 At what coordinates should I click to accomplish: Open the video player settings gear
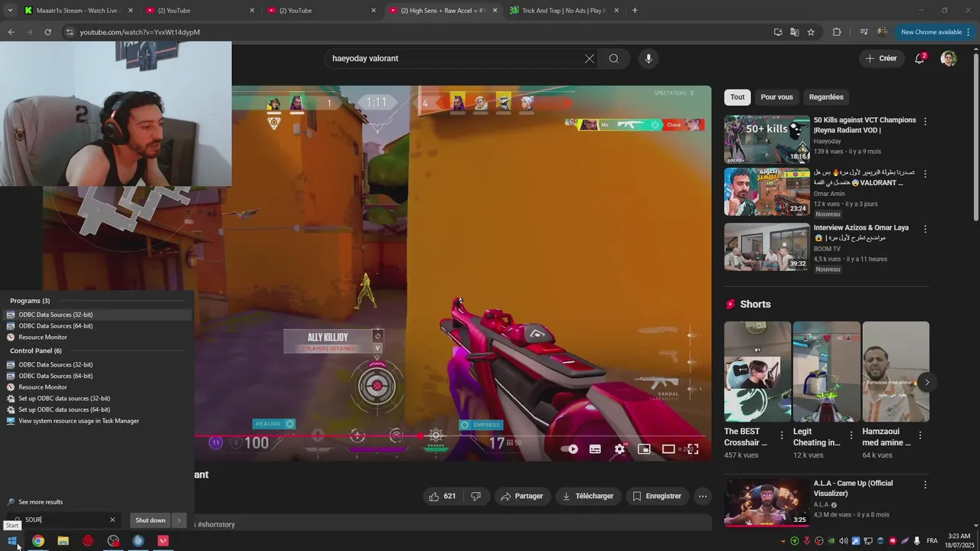point(619,449)
